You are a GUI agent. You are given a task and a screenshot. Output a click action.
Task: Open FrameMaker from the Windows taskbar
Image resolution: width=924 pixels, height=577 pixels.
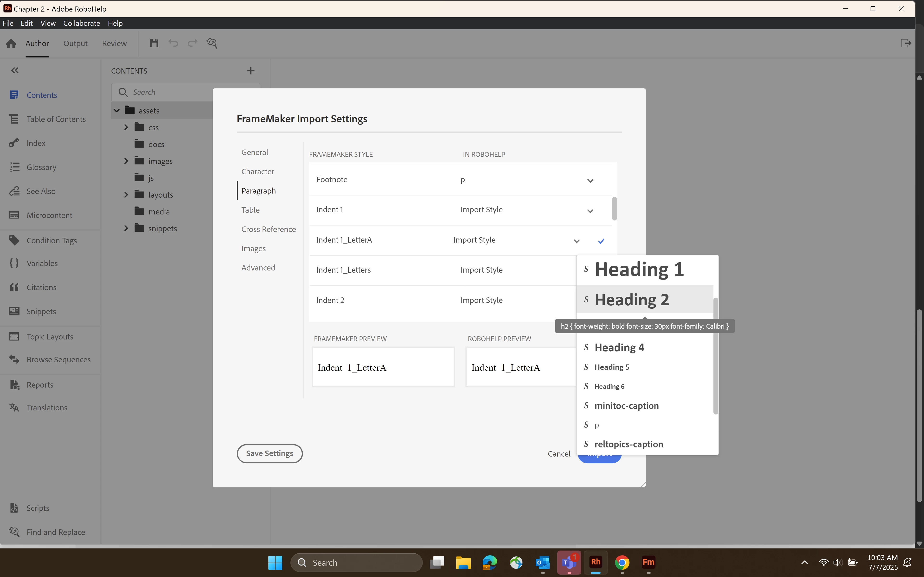point(648,563)
